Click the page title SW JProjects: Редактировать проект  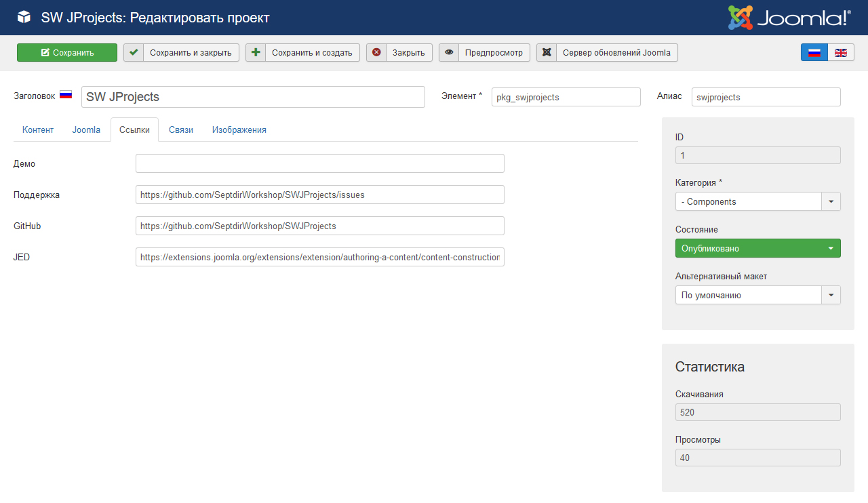[155, 18]
